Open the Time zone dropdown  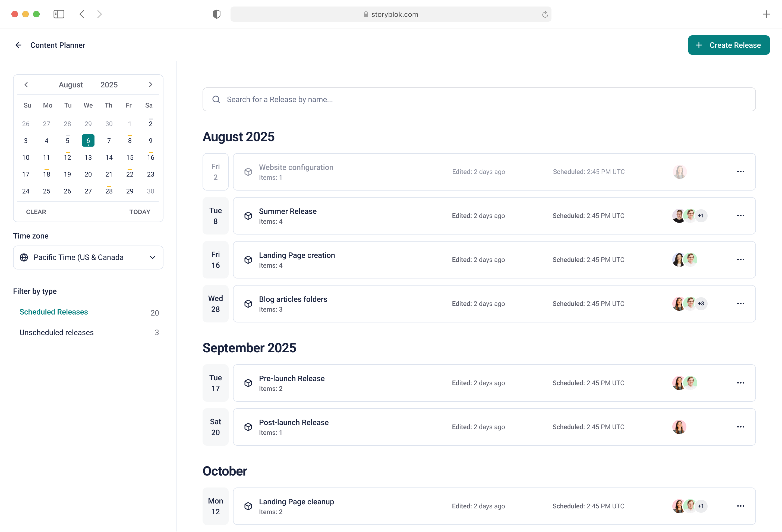88,257
